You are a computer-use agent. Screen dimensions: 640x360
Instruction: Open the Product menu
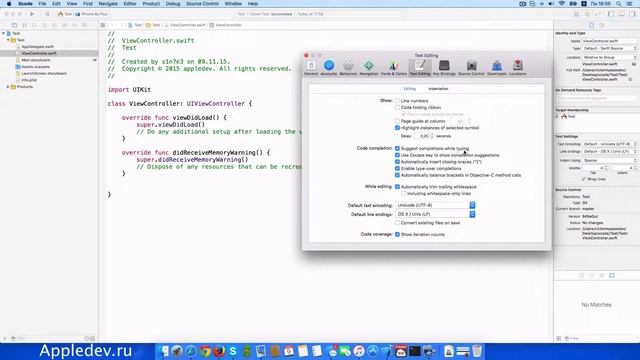pos(151,4)
